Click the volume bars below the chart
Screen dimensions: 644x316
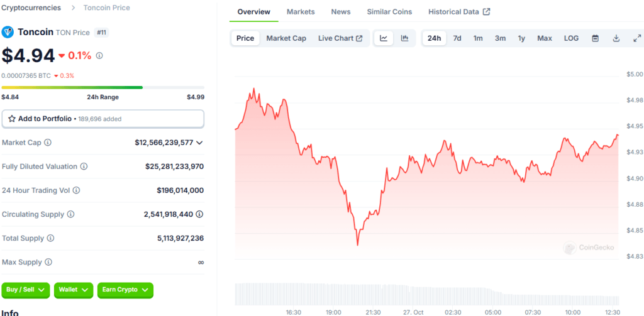coord(427,294)
